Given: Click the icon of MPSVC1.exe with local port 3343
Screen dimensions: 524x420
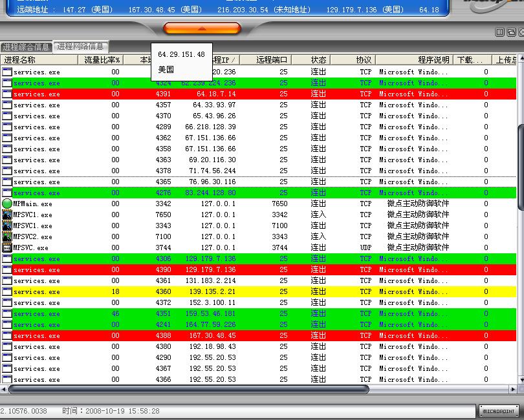Looking at the screenshot, I should tap(6, 226).
